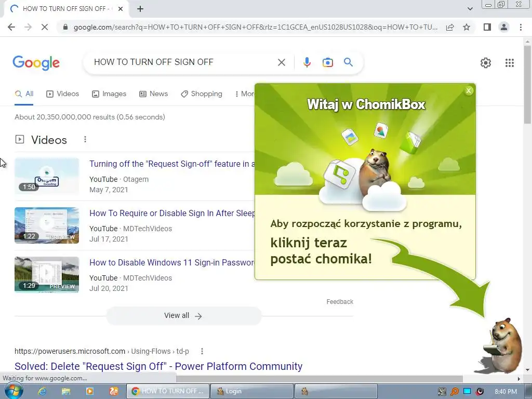The width and height of the screenshot is (532, 399).
Task: Launch Internet Explorer from taskbar
Action: (42, 391)
